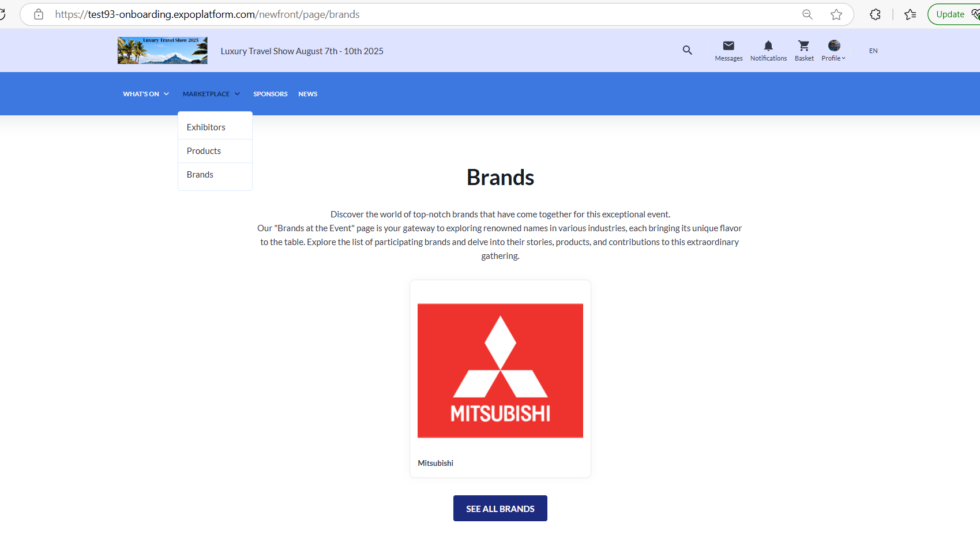Open the Messages envelope icon
This screenshot has width=980, height=542.
729,46
